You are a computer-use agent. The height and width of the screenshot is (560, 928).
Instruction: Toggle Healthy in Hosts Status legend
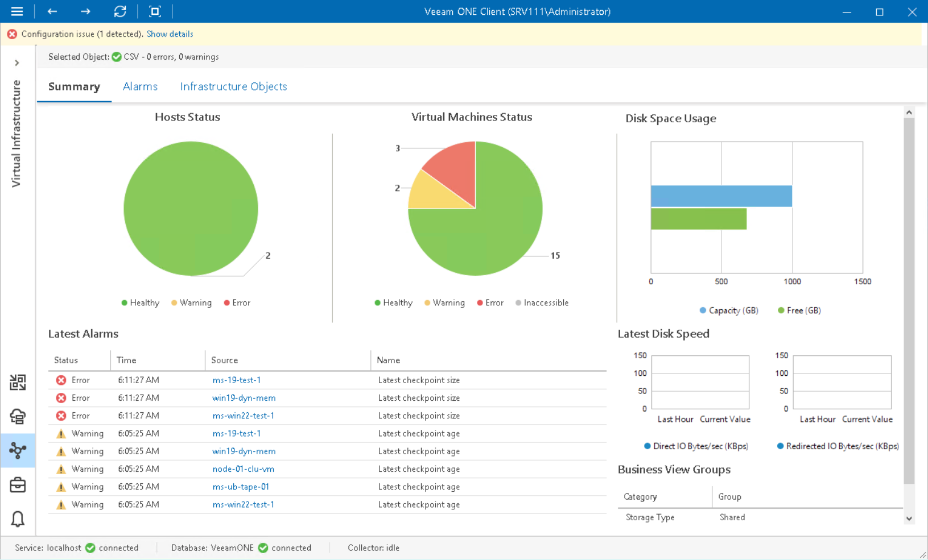click(140, 302)
